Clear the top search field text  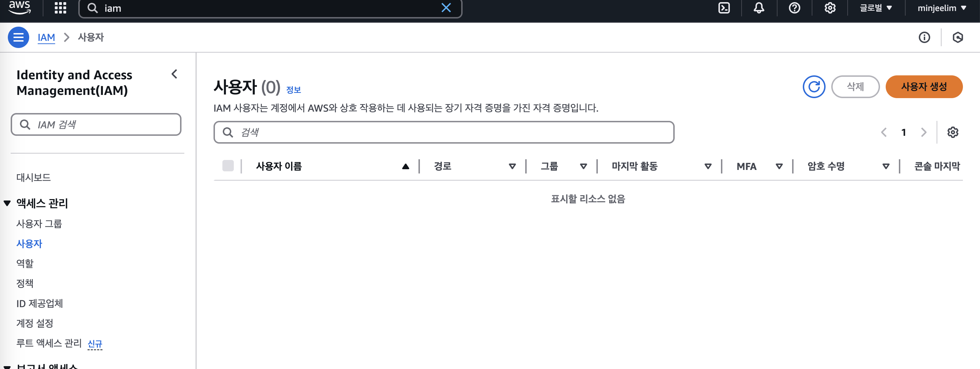[x=446, y=8]
